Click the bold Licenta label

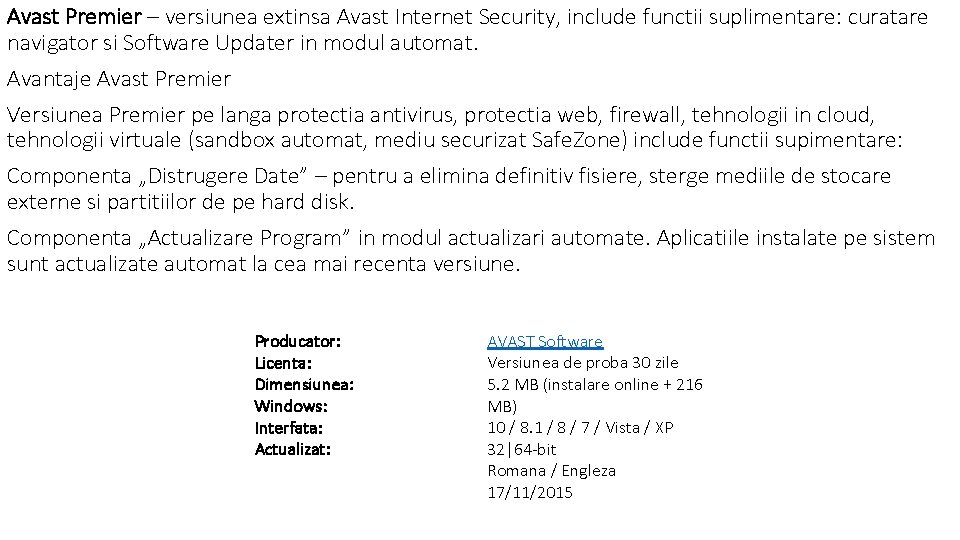pos(284,362)
